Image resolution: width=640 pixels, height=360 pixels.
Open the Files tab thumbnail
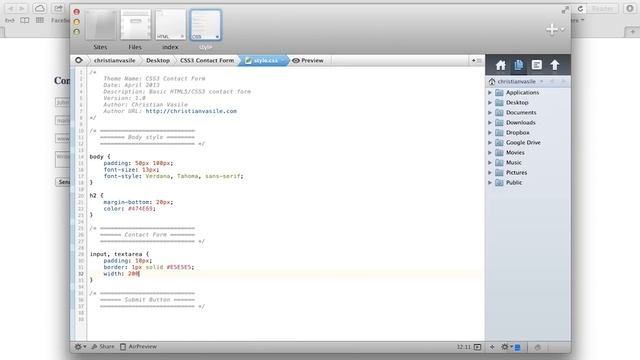point(136,25)
